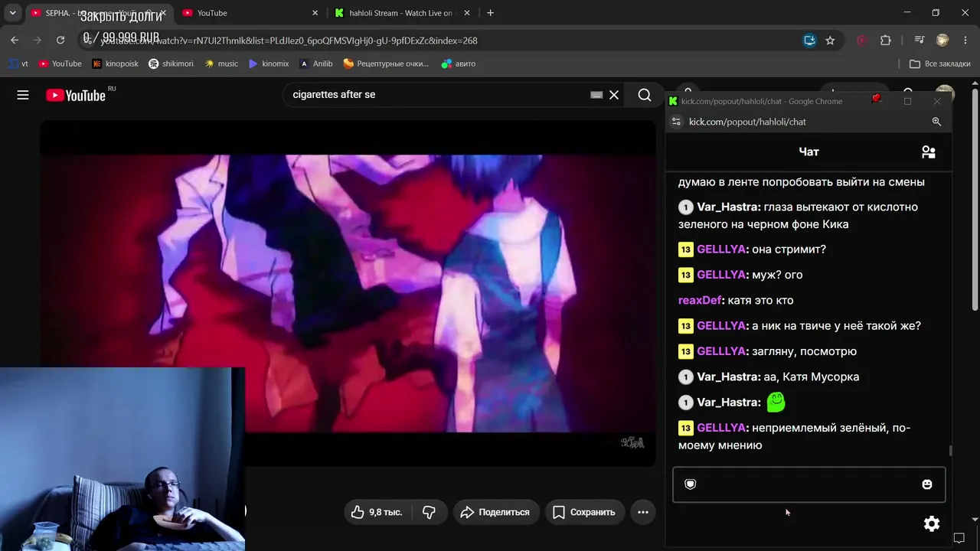Open the kinopoisk bookmark
The width and height of the screenshot is (980, 551).
click(x=115, y=64)
